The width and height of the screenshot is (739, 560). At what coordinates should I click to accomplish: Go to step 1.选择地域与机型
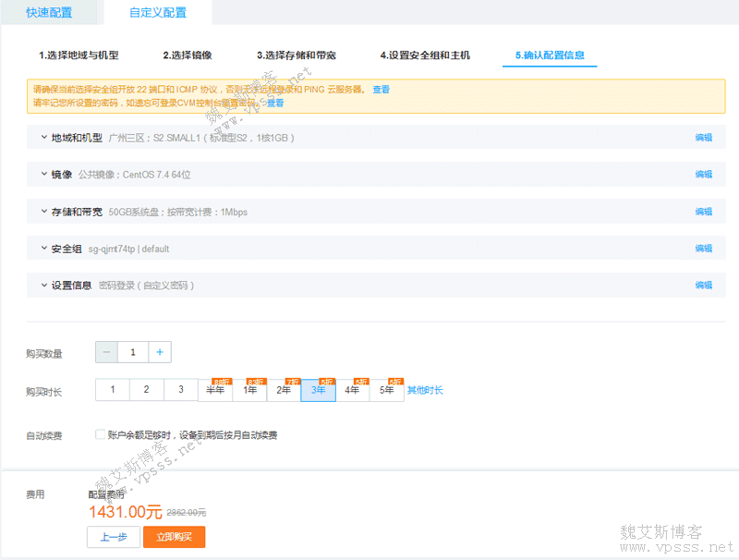coord(79,55)
